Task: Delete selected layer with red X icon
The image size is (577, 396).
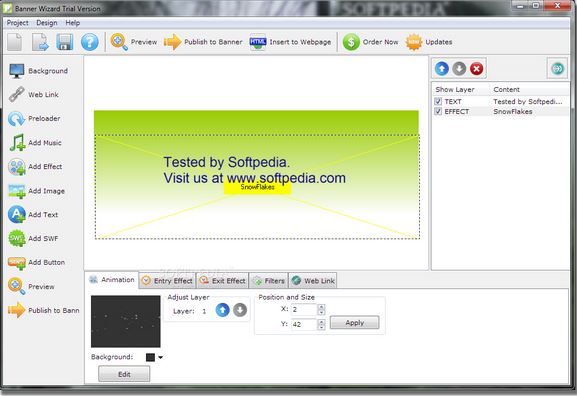Action: coord(477,68)
